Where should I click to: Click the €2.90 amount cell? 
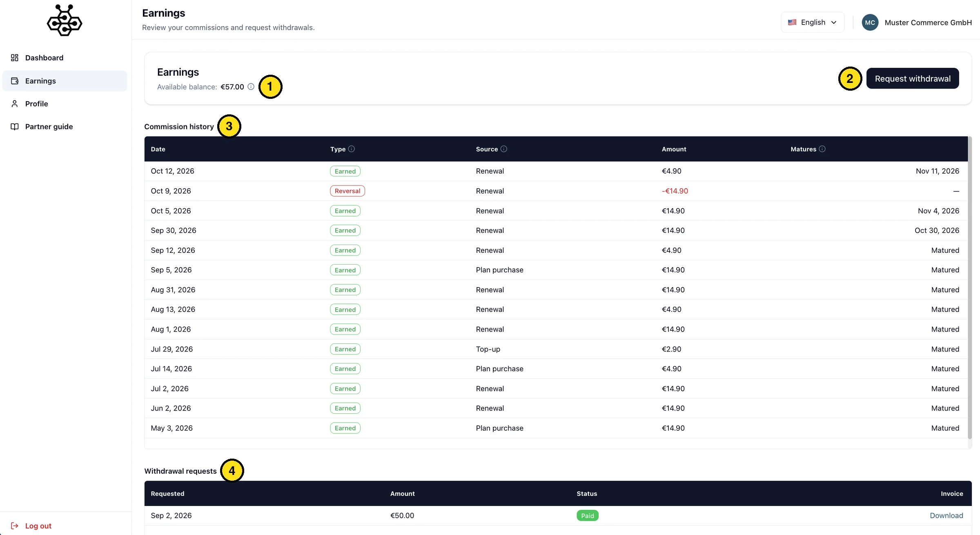point(671,349)
